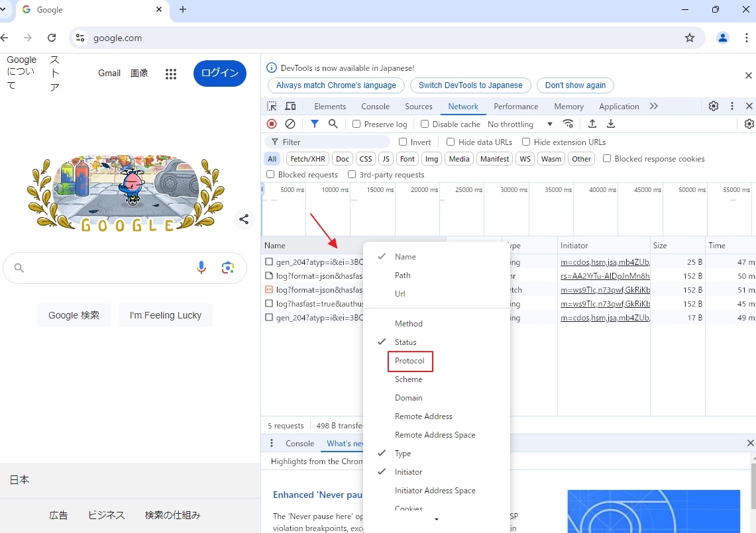The width and height of the screenshot is (756, 533).
Task: Check Blocked requests
Action: click(270, 174)
